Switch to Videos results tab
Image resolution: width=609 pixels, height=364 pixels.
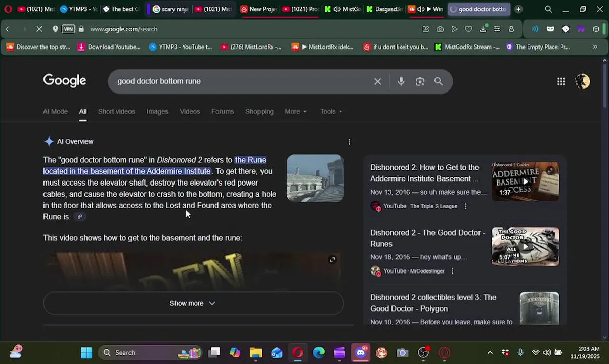pos(190,111)
